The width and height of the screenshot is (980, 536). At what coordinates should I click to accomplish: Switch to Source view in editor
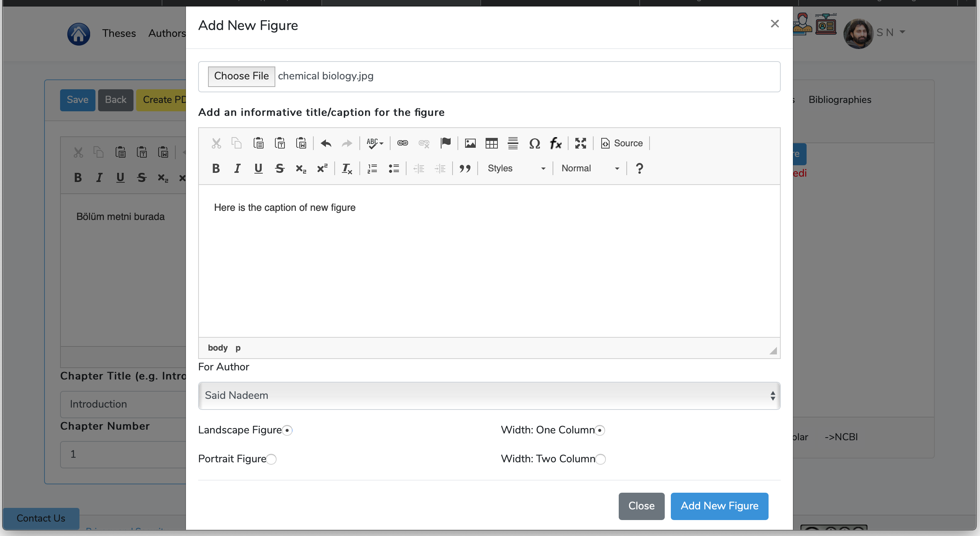coord(622,143)
